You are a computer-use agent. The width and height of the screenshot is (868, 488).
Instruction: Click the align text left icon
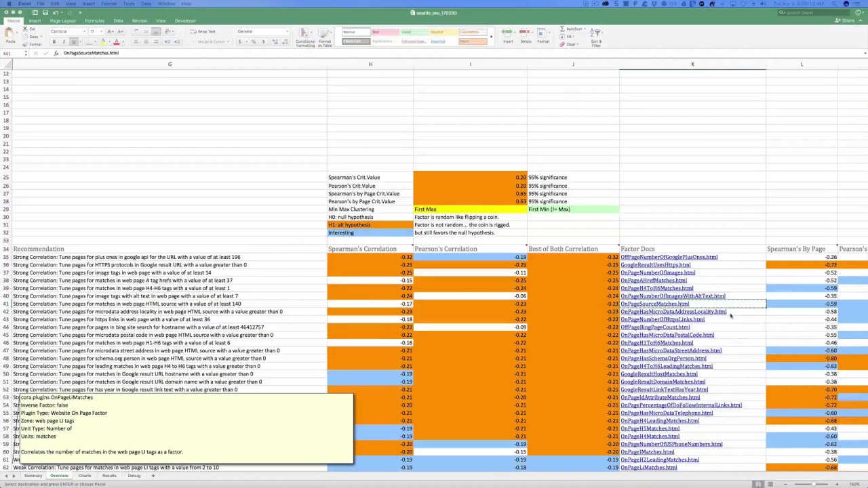136,42
